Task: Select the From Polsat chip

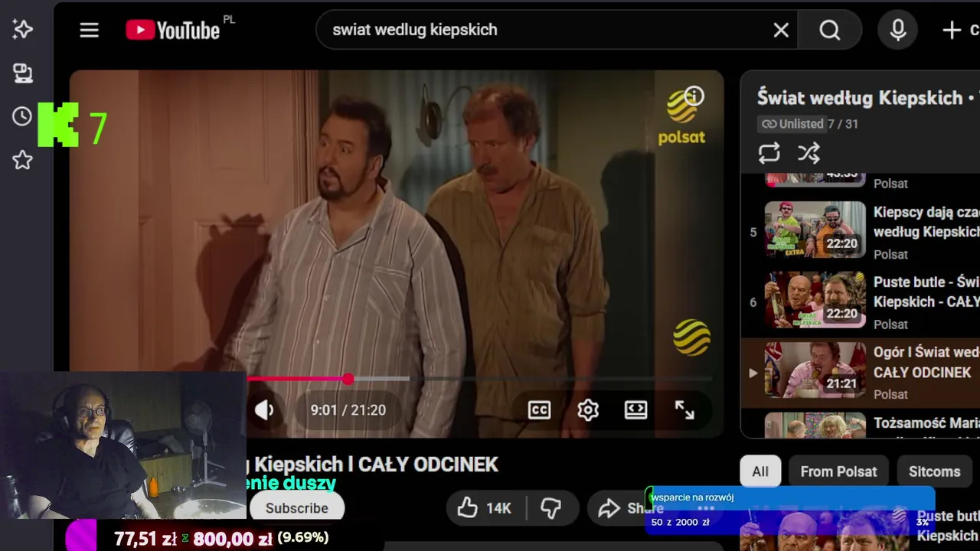Action: coord(838,471)
